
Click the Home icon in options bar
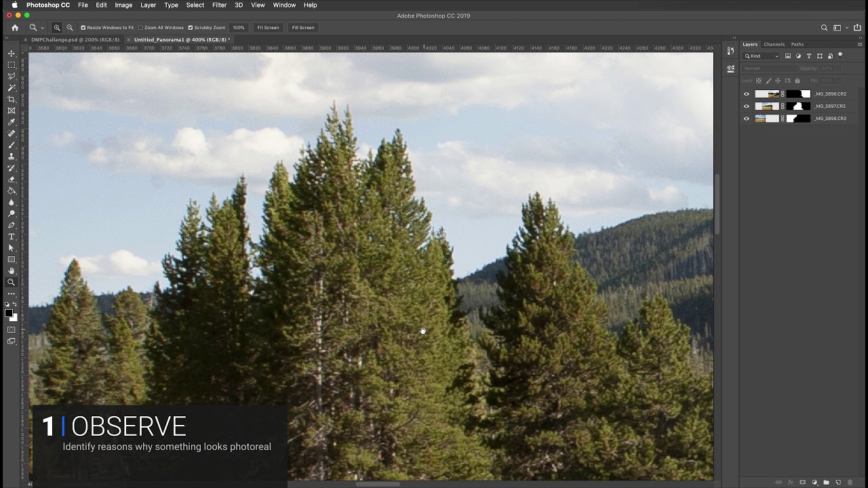[x=15, y=28]
